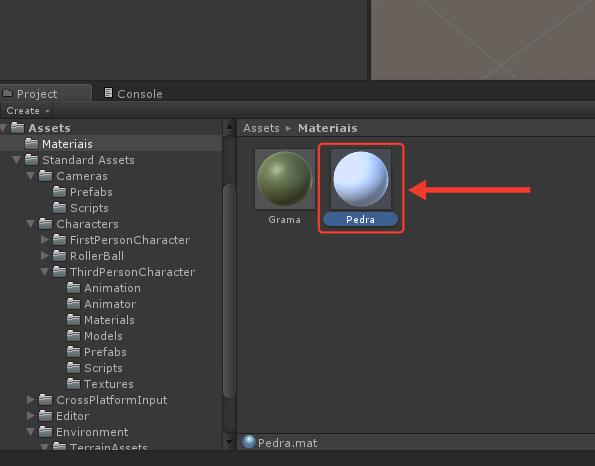Collapse the ThirdPersonCharacter folder arrow
The width and height of the screenshot is (595, 466).
44,272
